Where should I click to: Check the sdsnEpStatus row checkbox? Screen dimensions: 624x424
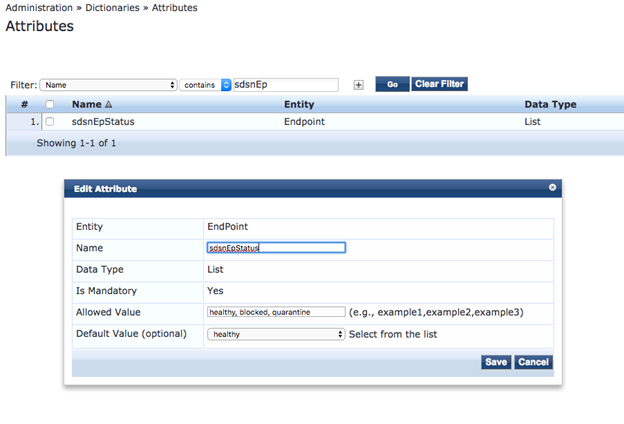click(x=50, y=122)
